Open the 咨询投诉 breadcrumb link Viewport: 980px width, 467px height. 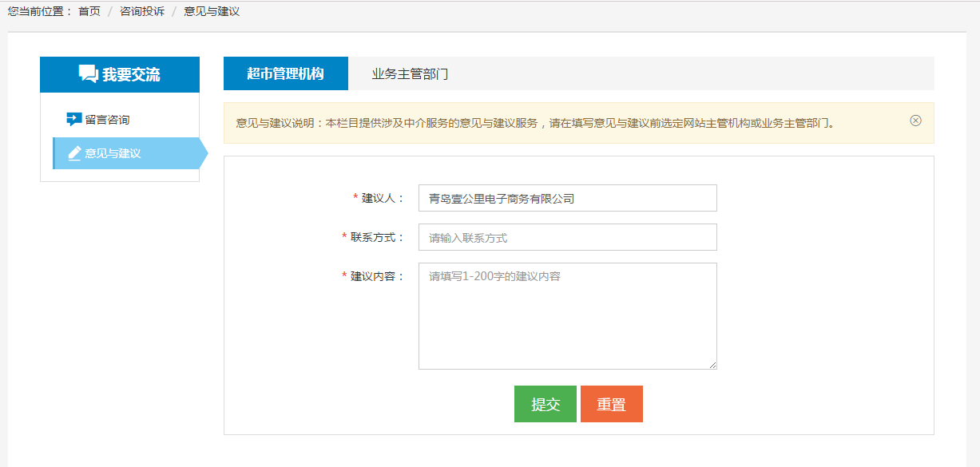[x=141, y=12]
